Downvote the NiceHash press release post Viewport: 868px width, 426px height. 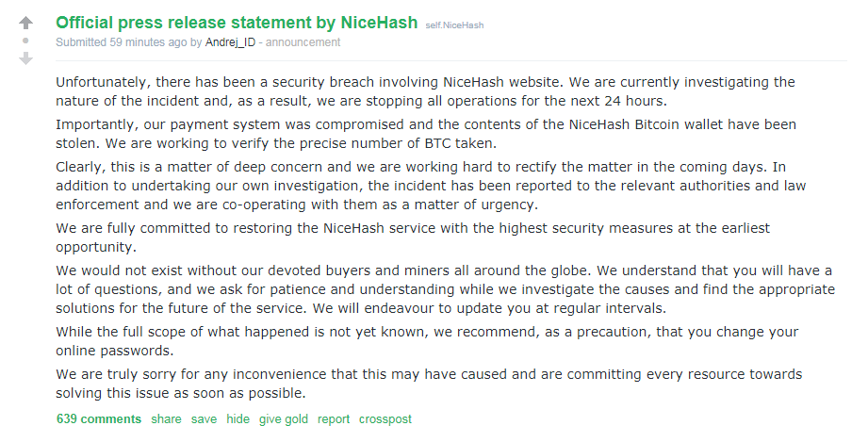25,58
